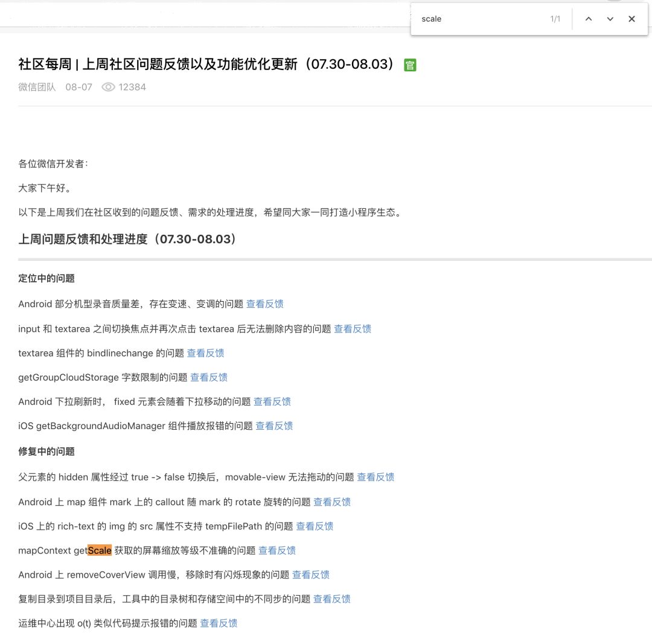
Task: Open feedback link for Android 下拉刷新 fixed 元素
Action: (x=272, y=401)
